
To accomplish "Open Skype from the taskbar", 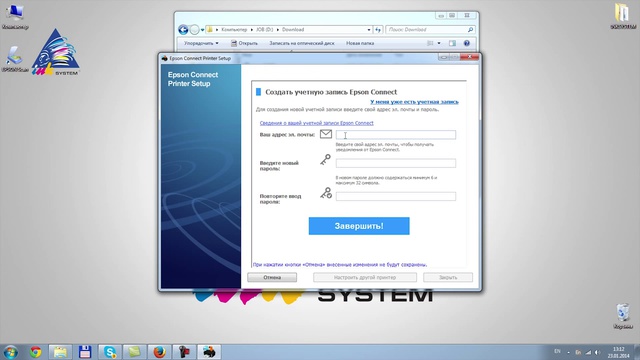I will 109,352.
